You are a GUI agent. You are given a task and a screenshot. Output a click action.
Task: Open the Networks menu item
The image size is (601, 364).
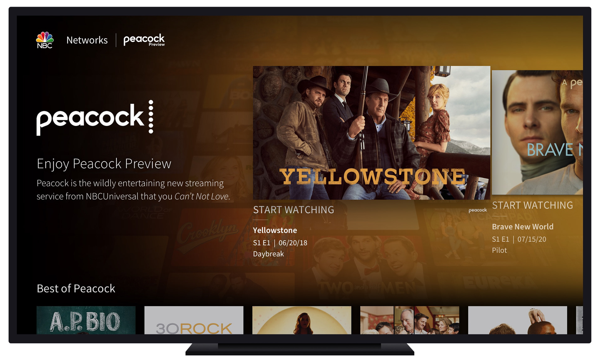[87, 40]
